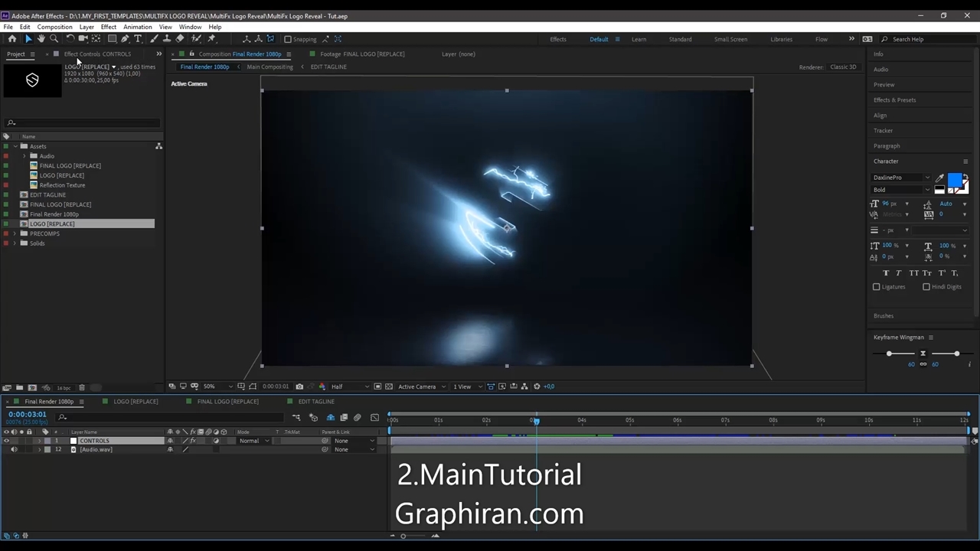Click the current timecode 0:00:03:01 field

pyautogui.click(x=28, y=414)
